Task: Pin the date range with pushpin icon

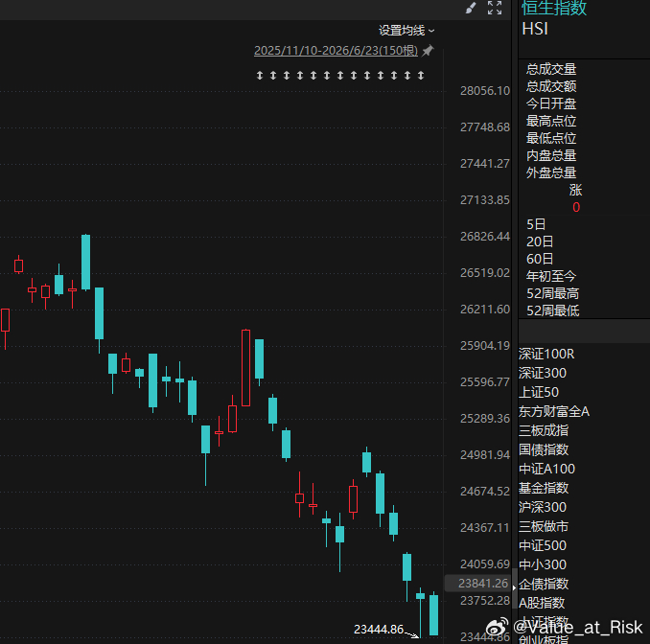Action: coord(428,51)
